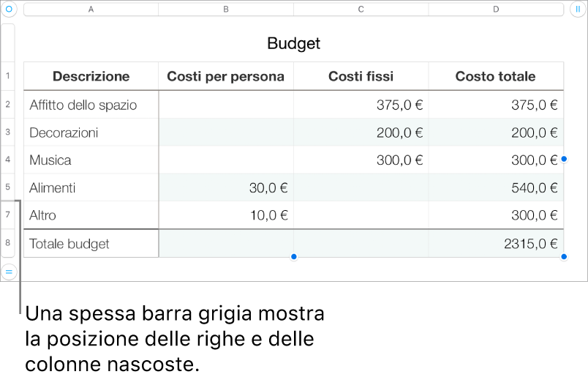
Task: Select the Totale budget cell
Action: pos(91,243)
